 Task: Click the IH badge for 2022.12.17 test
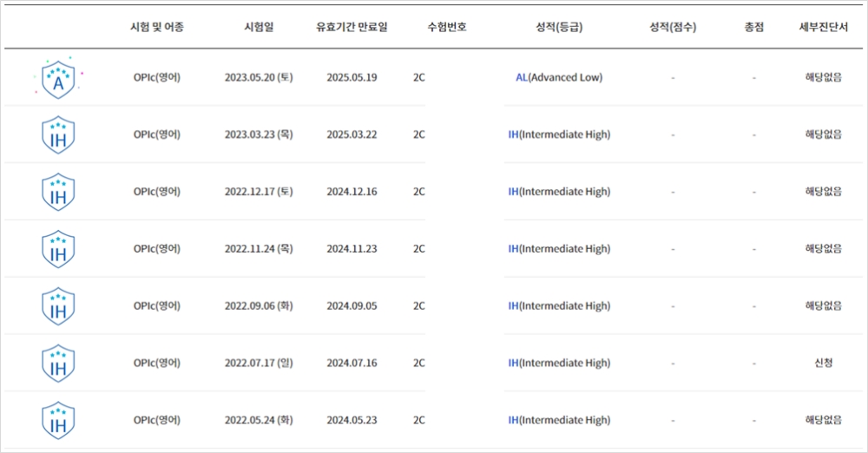pyautogui.click(x=58, y=192)
